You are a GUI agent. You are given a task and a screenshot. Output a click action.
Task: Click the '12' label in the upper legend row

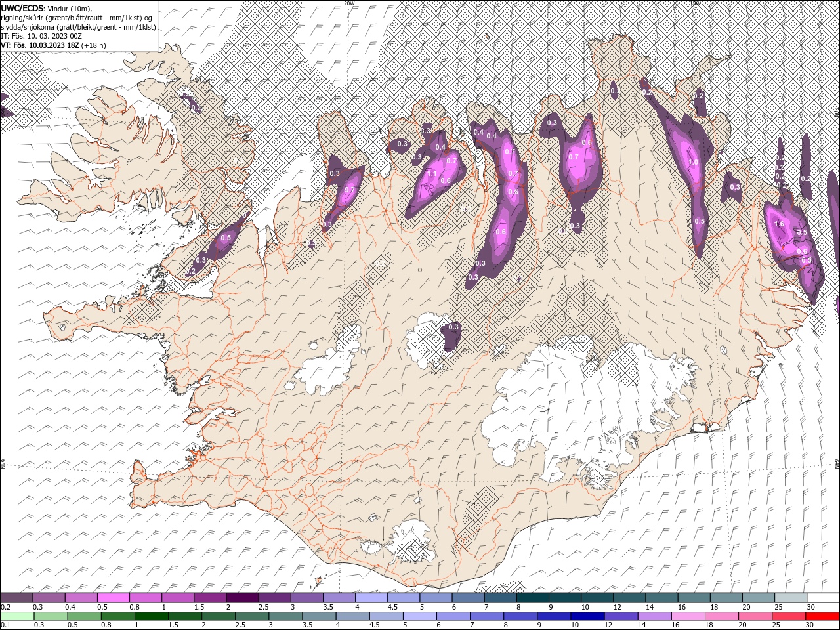tap(617, 608)
